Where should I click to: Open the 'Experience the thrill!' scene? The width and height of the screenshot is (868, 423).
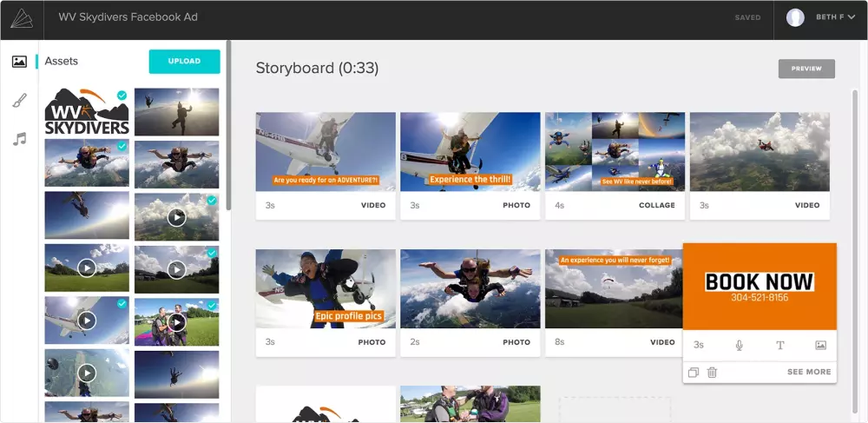pos(470,152)
